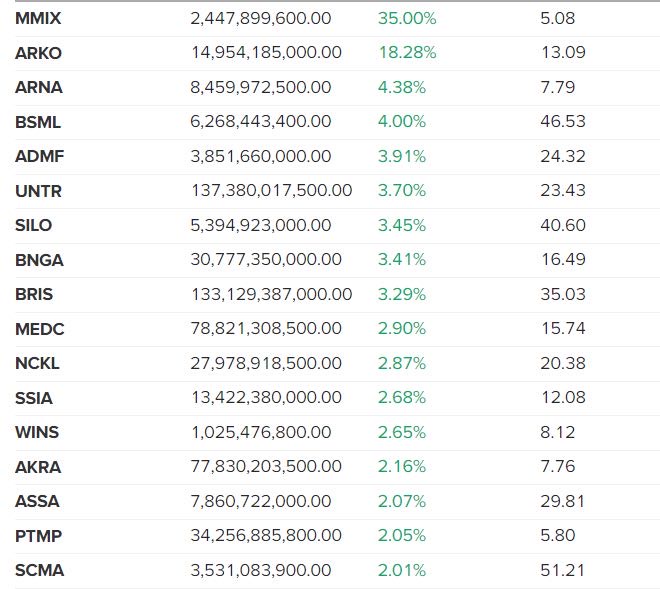The height and width of the screenshot is (589, 660).
Task: Click the ARKO stock ticker
Action: 39,52
